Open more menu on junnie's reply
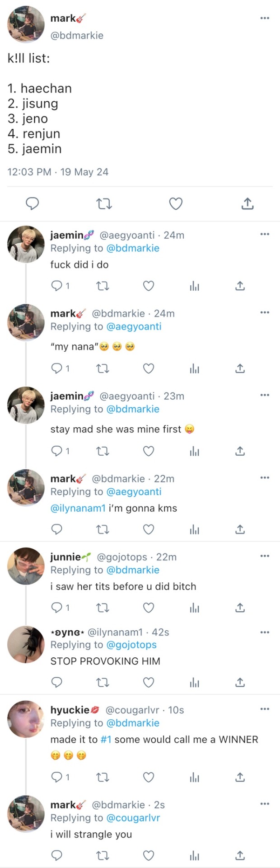 point(265,556)
